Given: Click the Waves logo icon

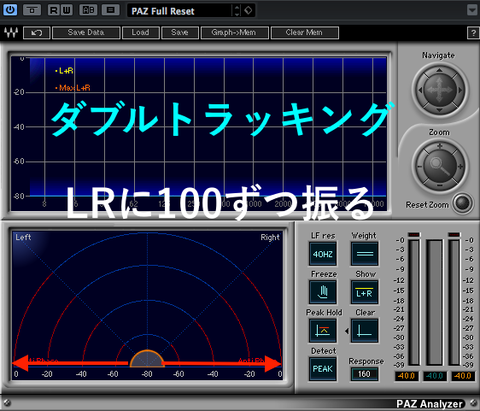Looking at the screenshot, I should click(x=11, y=33).
